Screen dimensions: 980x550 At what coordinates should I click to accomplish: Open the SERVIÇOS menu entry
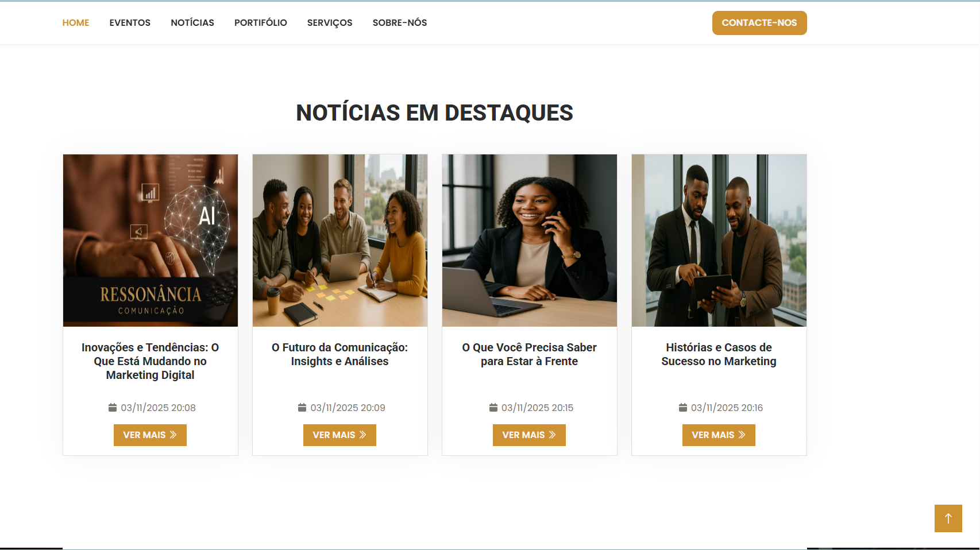click(x=330, y=23)
